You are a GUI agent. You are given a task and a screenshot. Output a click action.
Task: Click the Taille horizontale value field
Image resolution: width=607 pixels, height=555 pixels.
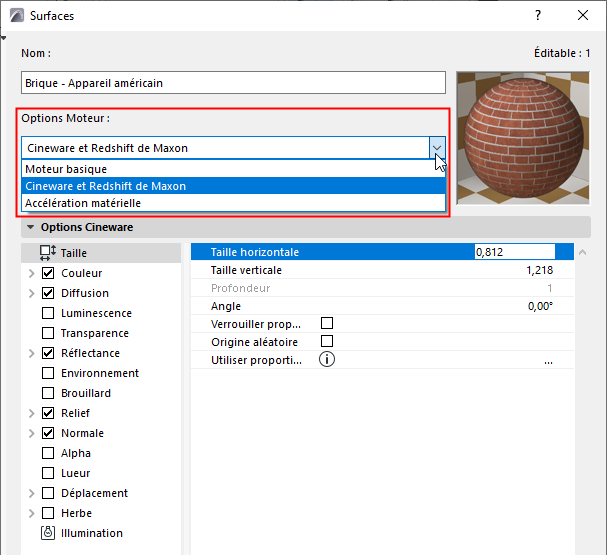pos(514,252)
